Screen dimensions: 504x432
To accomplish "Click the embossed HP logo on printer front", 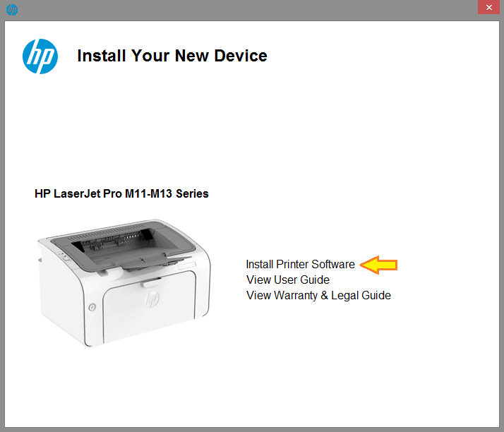I will click(x=152, y=299).
